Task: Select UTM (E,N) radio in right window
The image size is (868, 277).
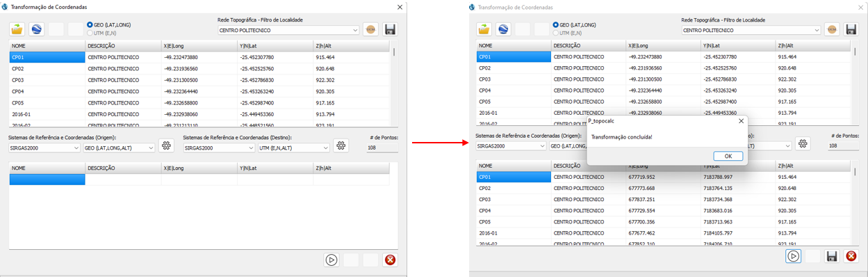Action: tap(556, 33)
